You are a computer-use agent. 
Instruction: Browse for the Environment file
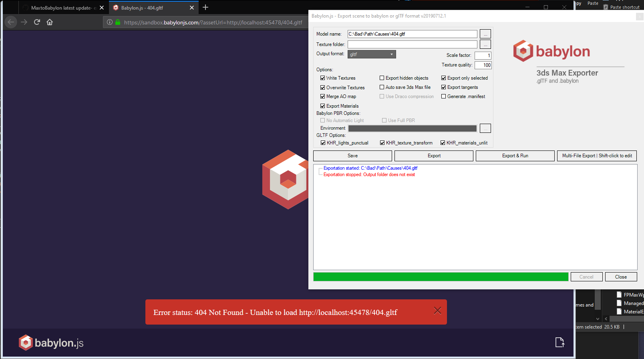tap(485, 128)
